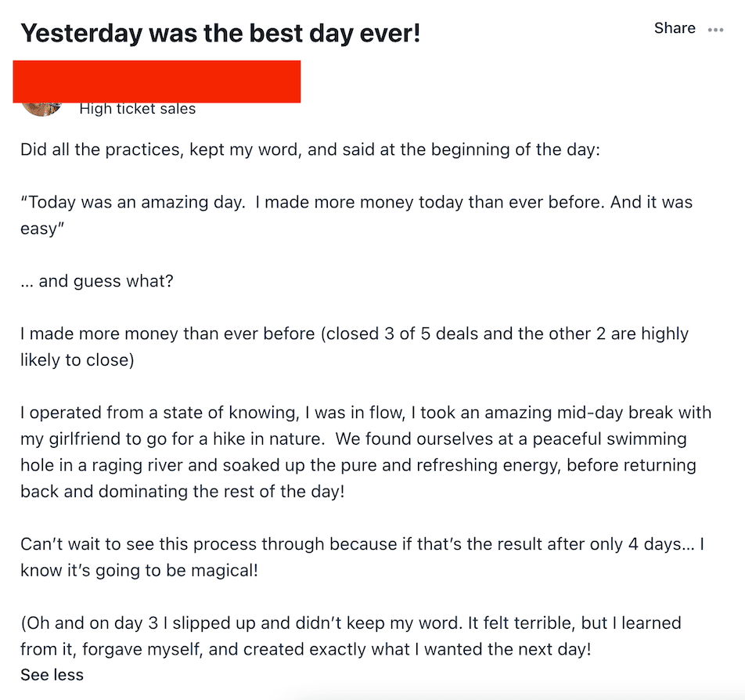Click the 'likely to close)' line
The image size is (745, 700).
click(x=77, y=360)
